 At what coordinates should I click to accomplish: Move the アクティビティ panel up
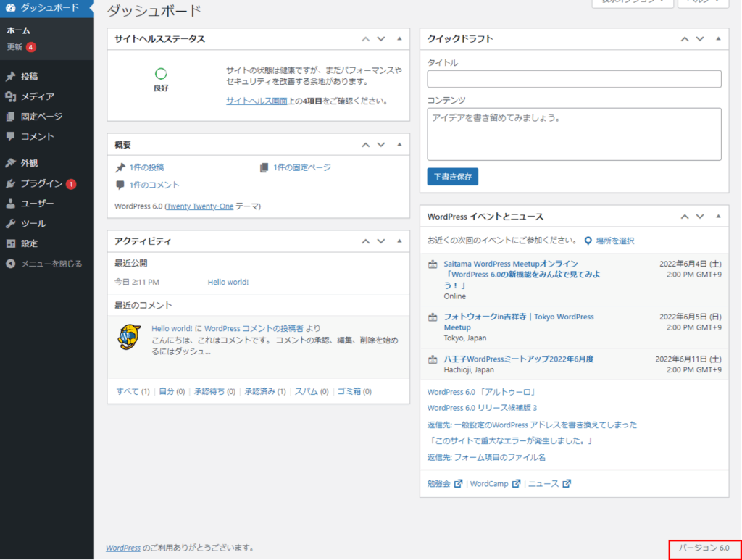(365, 242)
